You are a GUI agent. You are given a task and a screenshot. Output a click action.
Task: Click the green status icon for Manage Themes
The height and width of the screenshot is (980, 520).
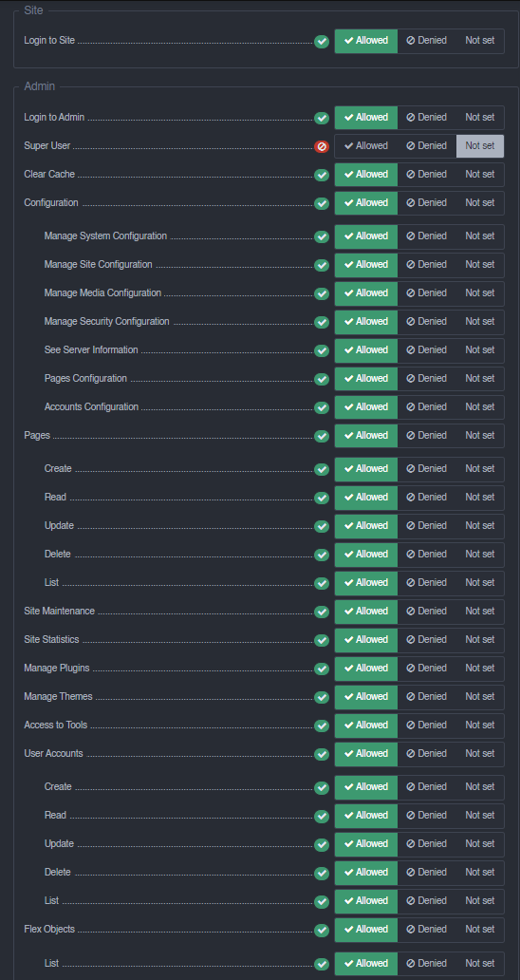tap(322, 697)
